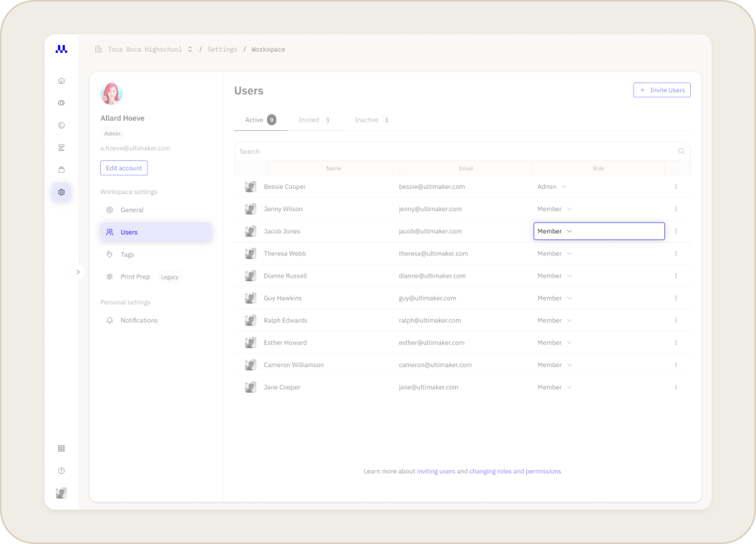Open the more options menu for Cameron Williamson

coord(676,365)
